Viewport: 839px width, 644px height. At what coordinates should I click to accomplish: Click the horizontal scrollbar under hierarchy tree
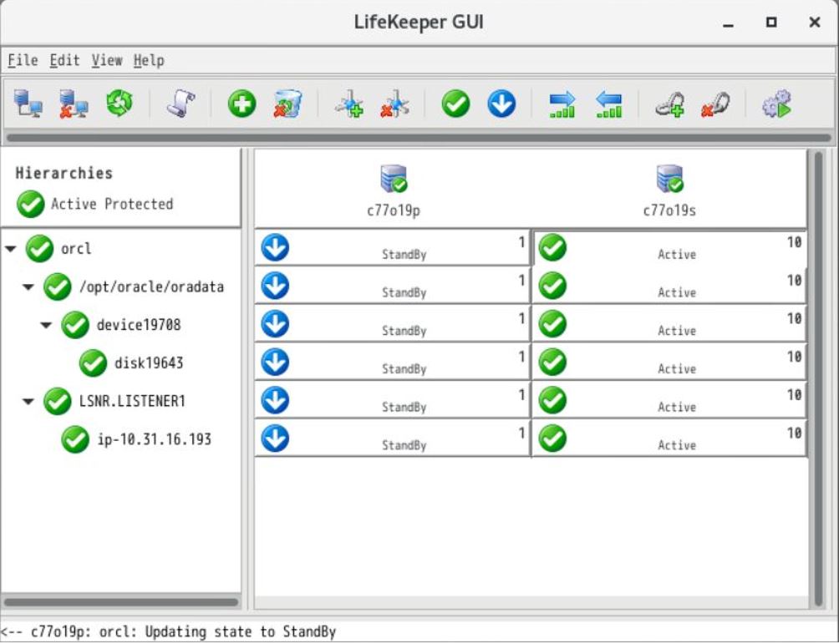[121, 602]
